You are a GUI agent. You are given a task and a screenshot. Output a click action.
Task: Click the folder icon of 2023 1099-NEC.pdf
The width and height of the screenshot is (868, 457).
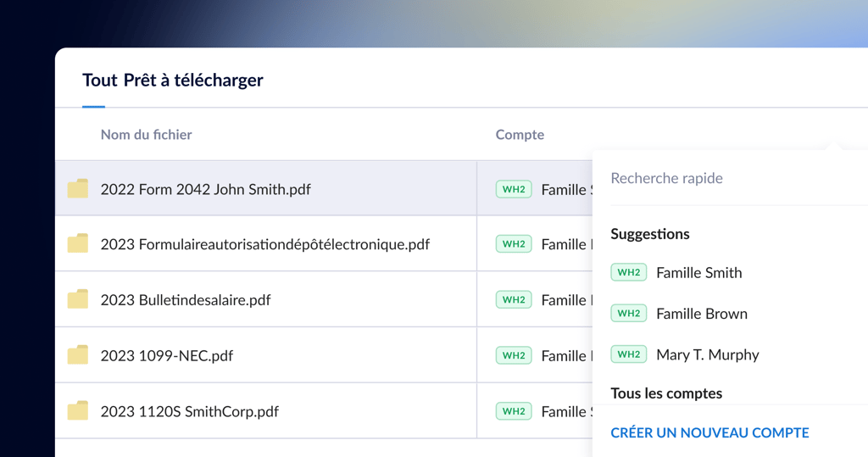78,355
